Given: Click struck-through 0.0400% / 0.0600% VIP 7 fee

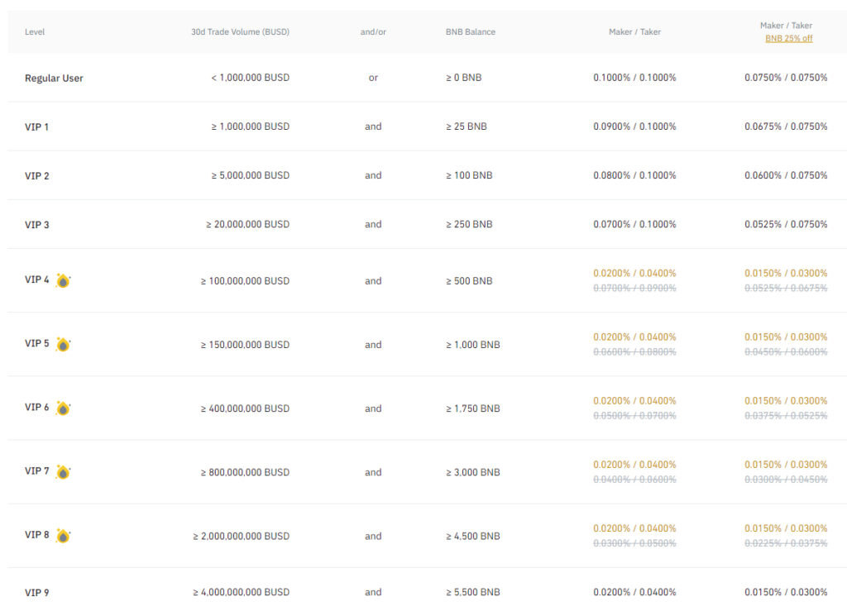Looking at the screenshot, I should click(634, 480).
